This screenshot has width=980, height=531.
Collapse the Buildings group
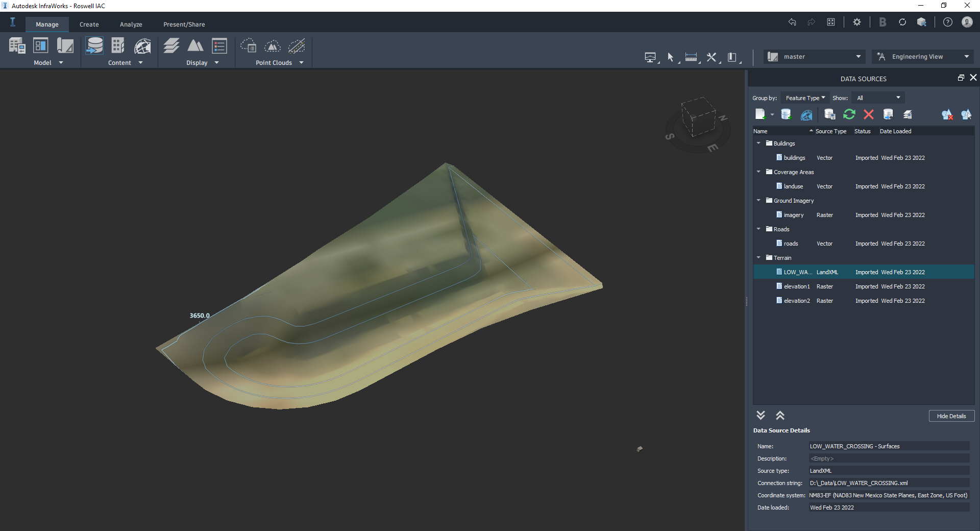(x=758, y=143)
